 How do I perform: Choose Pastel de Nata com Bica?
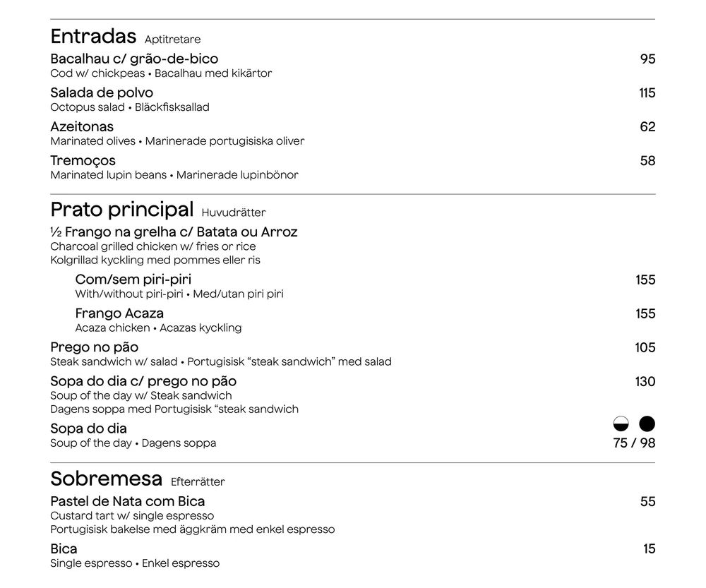(x=127, y=502)
